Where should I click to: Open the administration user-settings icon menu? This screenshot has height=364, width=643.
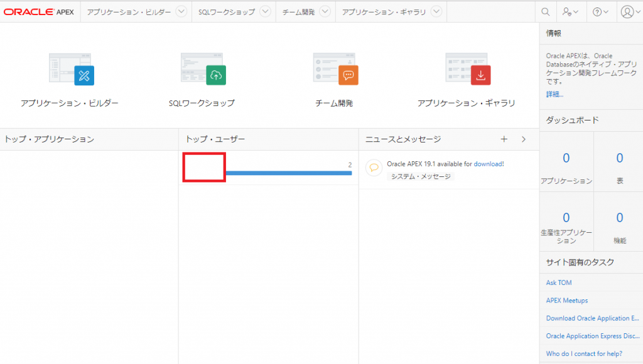coord(570,12)
